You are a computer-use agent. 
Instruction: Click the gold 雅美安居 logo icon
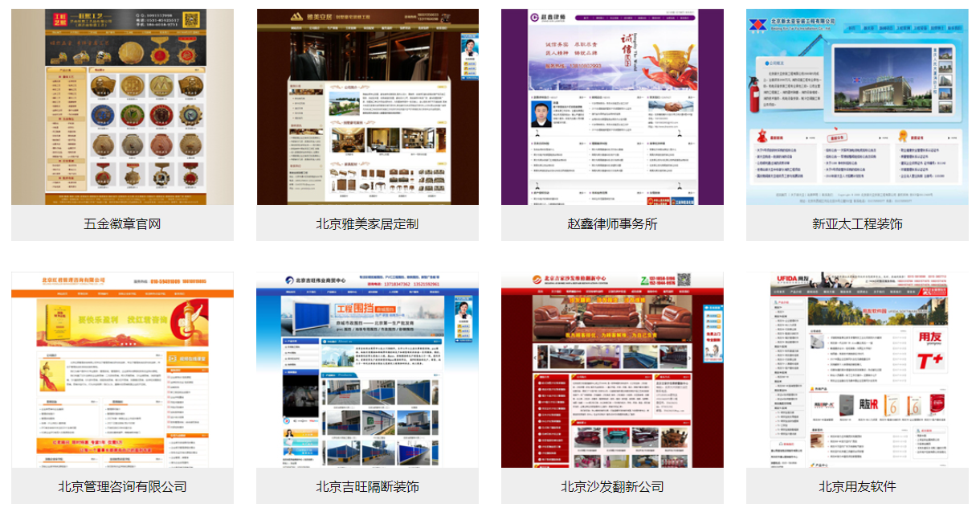296,17
